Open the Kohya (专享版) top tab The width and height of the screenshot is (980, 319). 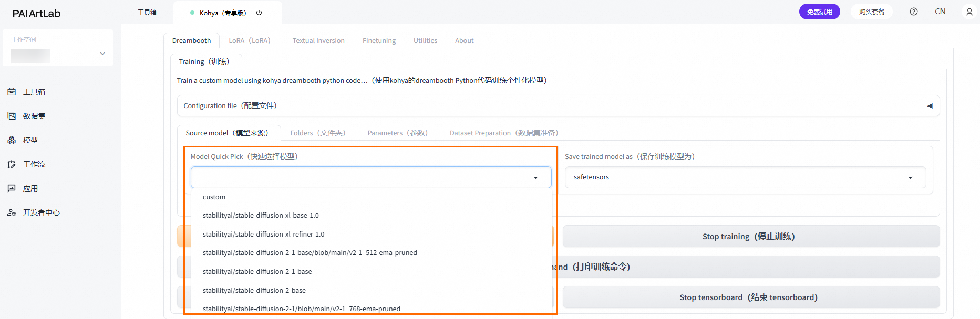(228, 13)
